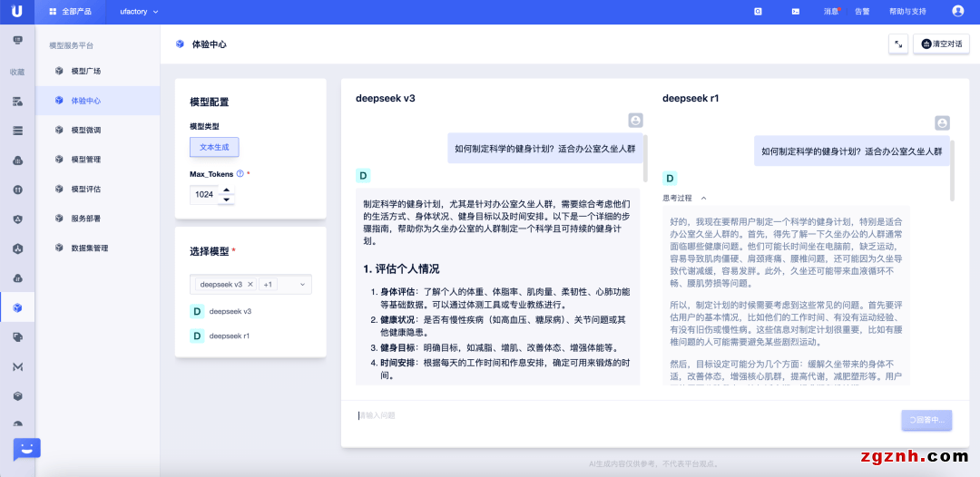Collapse the 思考过程 reasoning section
The width and height of the screenshot is (980, 477).
[x=703, y=198]
